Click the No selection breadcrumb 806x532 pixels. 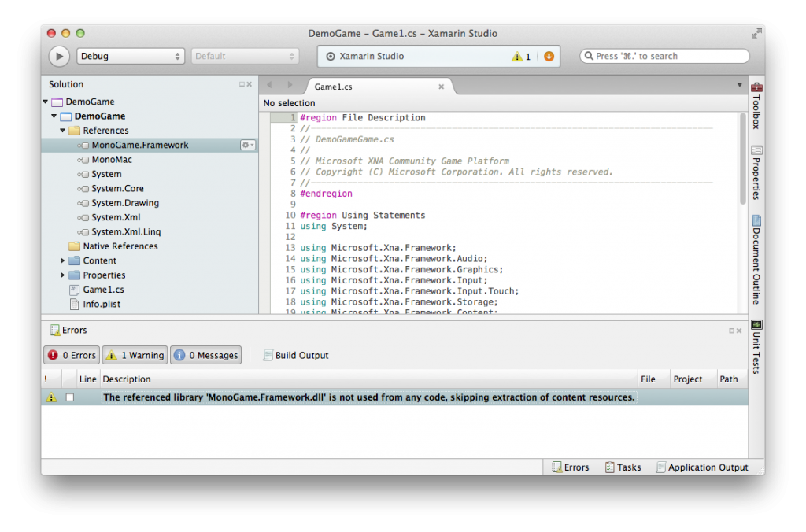(x=289, y=103)
